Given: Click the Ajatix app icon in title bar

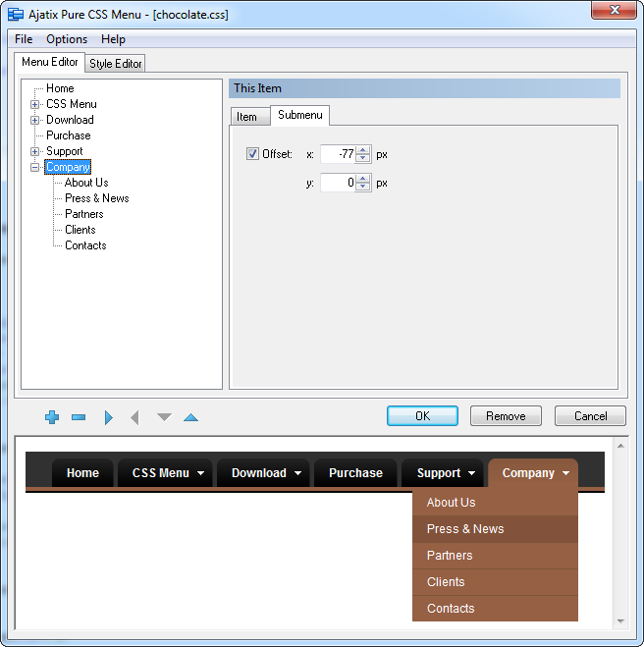Looking at the screenshot, I should (x=16, y=15).
